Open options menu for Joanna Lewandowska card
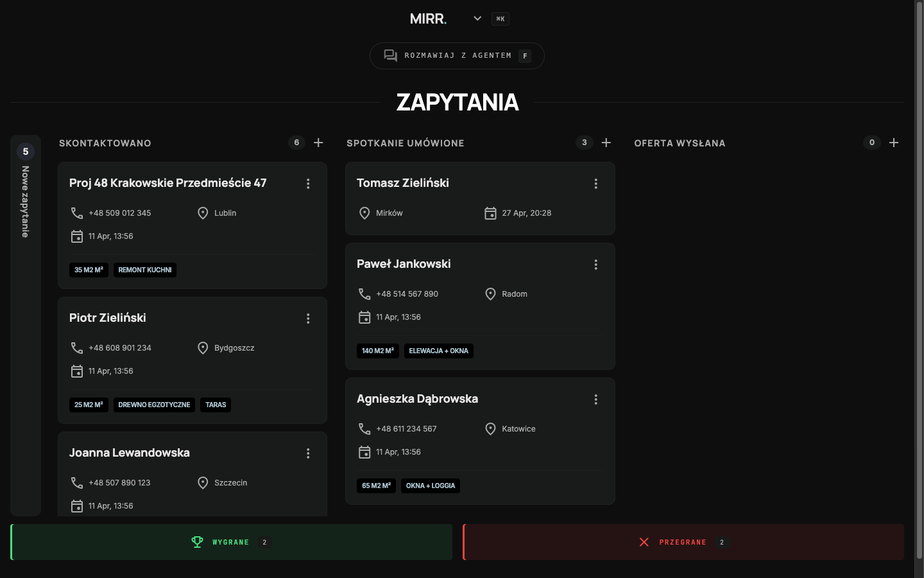The image size is (924, 578). 308,453
